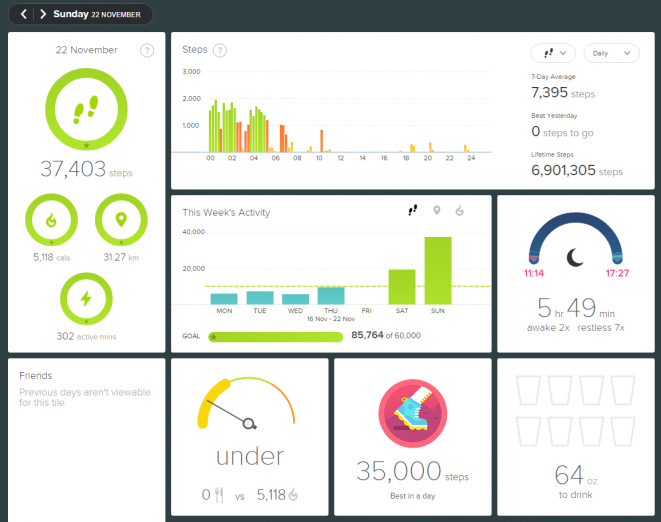The height and width of the screenshot is (522, 661).
Task: Show calories in This Week's Activity
Action: tap(459, 210)
